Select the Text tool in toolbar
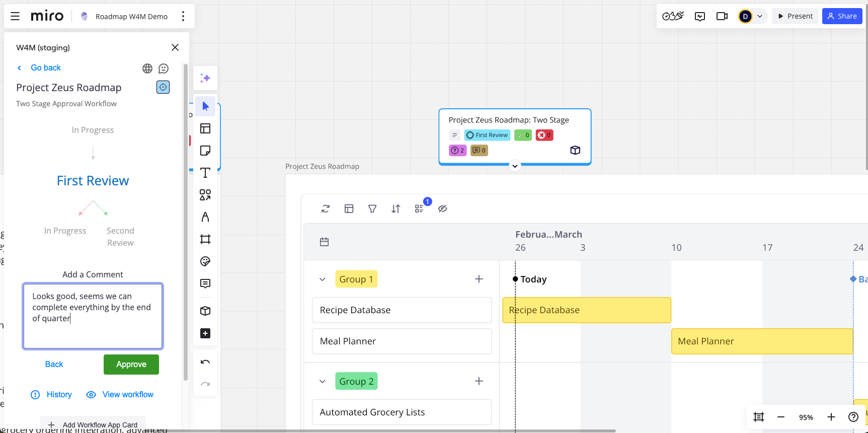The image size is (868, 433). [205, 173]
